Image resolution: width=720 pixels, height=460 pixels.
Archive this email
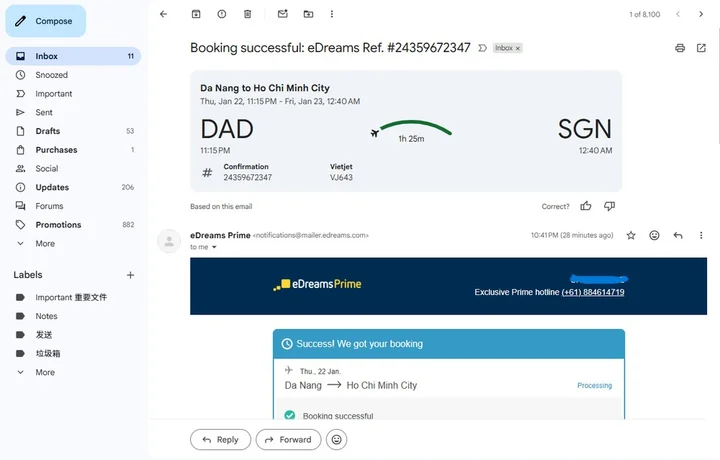point(196,14)
